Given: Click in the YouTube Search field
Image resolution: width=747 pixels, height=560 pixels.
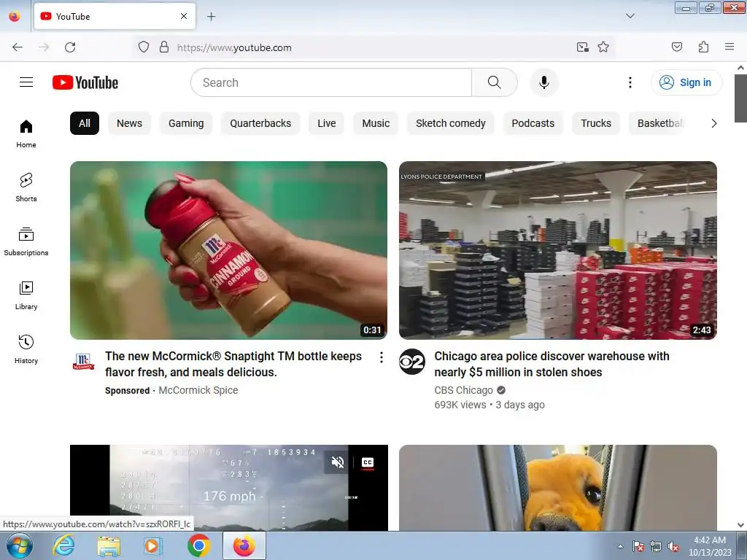Looking at the screenshot, I should tap(332, 82).
